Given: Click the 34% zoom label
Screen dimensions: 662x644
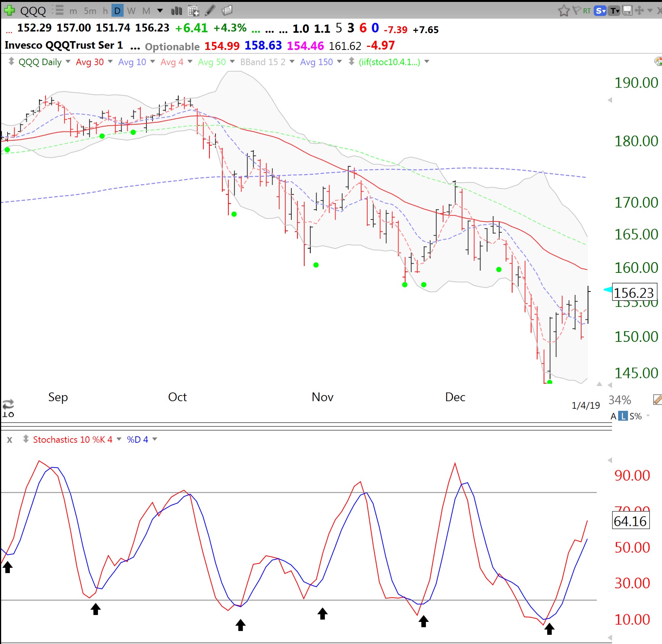Looking at the screenshot, I should (x=620, y=400).
